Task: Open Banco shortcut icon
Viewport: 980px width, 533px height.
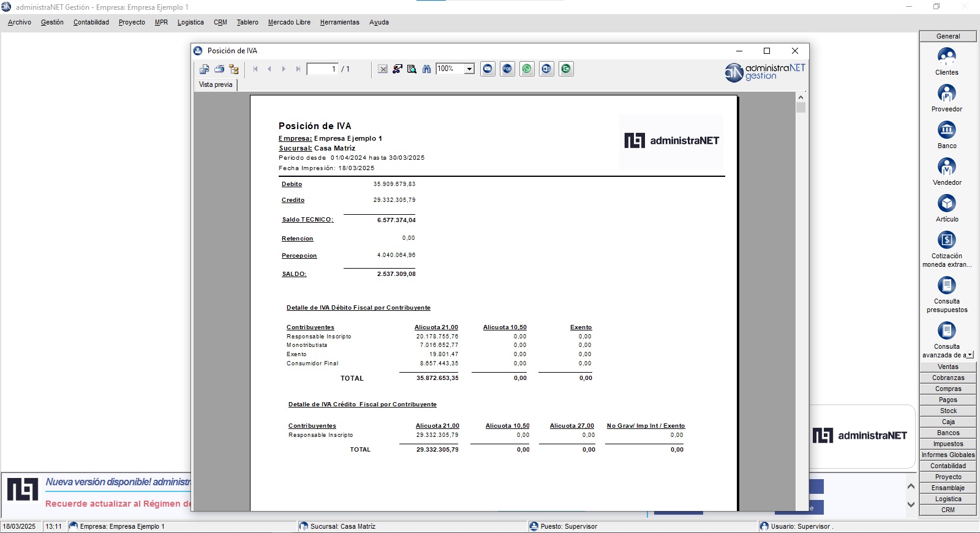Action: [947, 130]
